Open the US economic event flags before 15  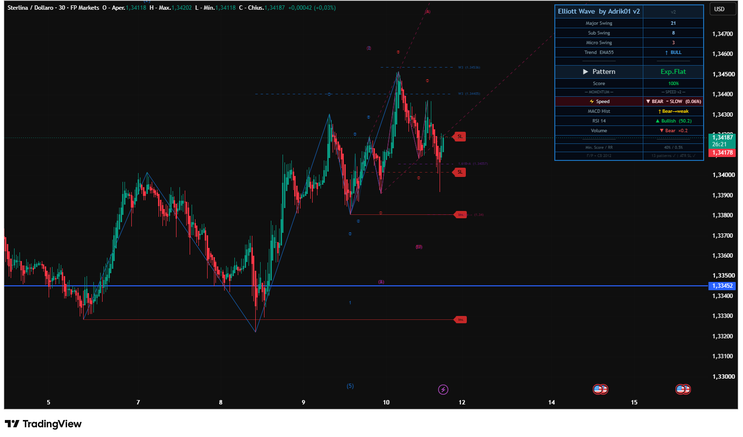(x=600, y=390)
